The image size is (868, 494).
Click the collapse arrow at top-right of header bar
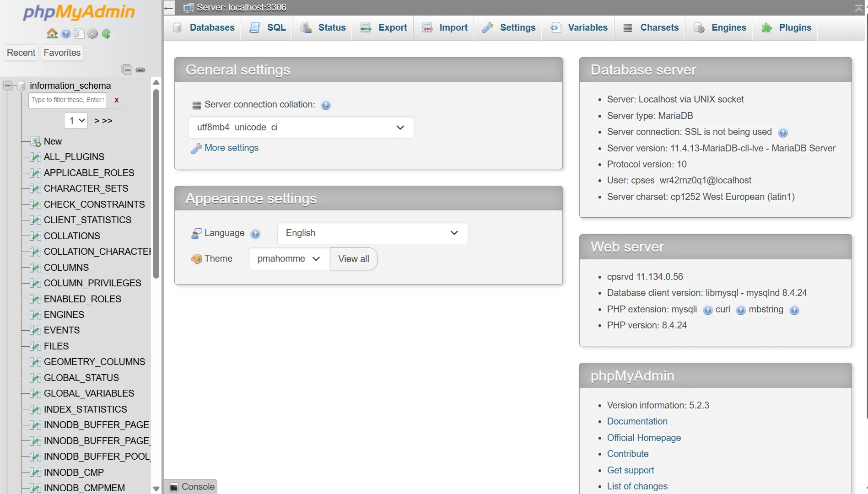[859, 8]
